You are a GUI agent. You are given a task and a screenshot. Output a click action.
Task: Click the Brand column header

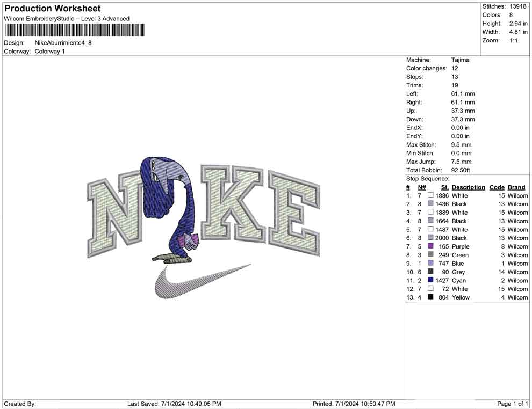pos(517,187)
